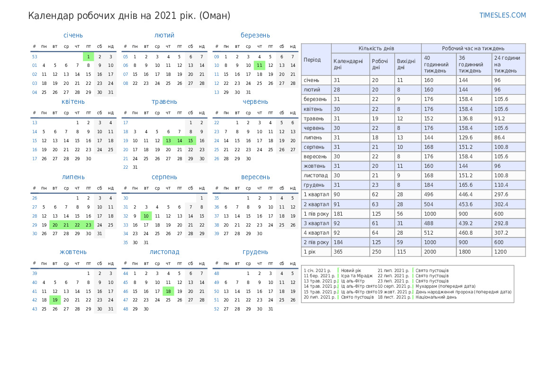
Task: Click the green-highlighted 20 in the July calendar
Action: point(55,225)
